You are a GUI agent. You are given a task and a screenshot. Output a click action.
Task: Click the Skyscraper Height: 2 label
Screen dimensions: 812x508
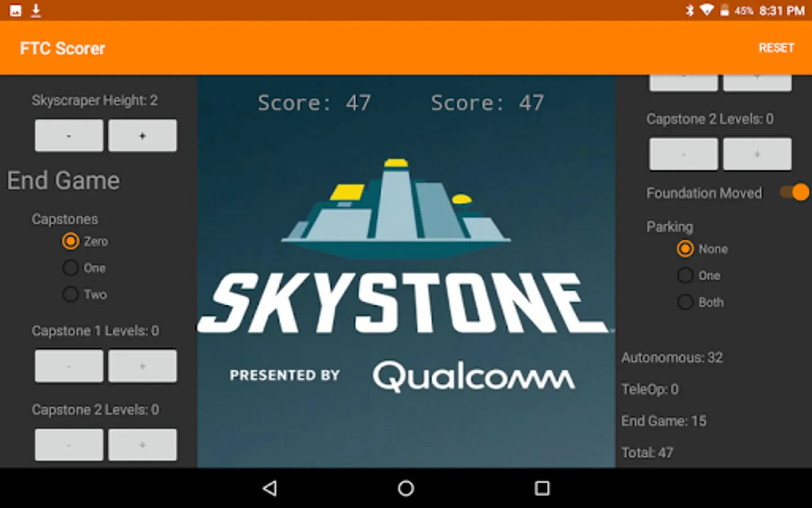(95, 100)
